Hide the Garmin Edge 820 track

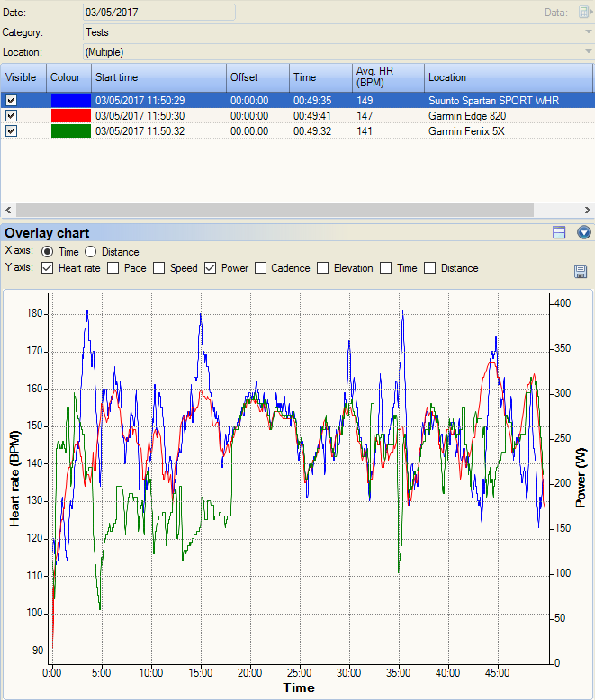coord(12,116)
